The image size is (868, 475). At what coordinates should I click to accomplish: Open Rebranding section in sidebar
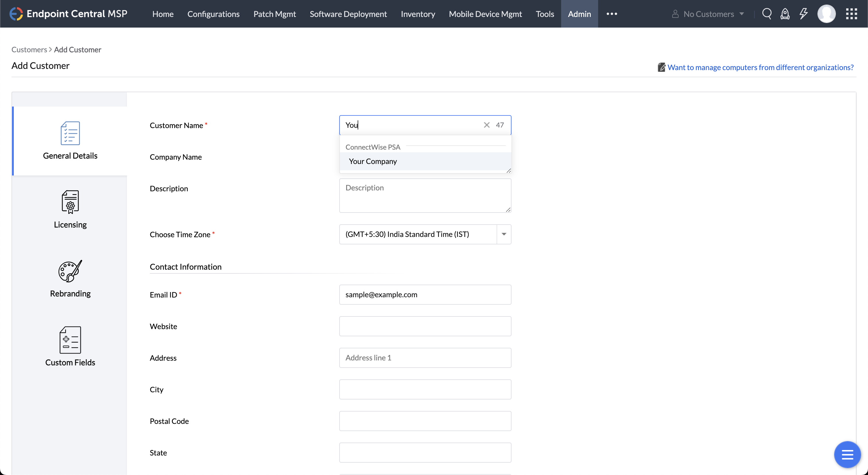(x=70, y=279)
